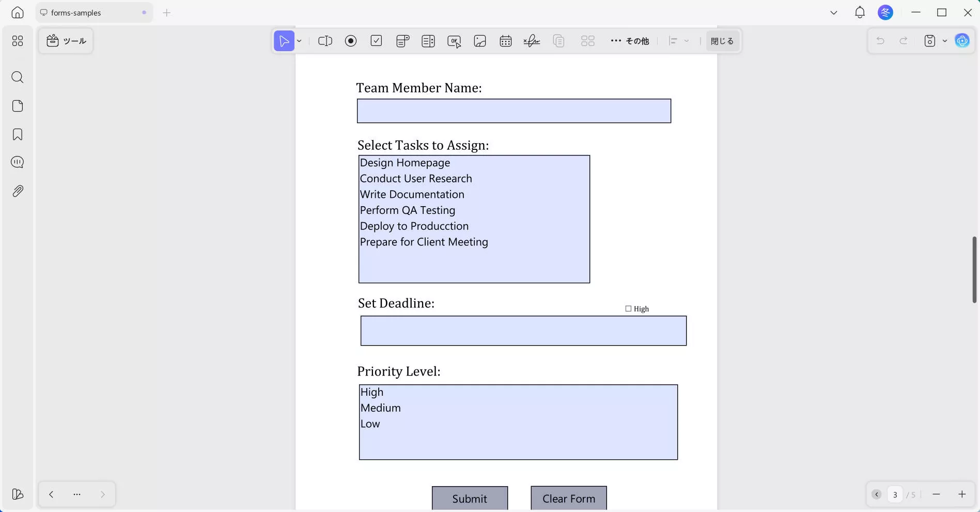Click the vertical document scrollbar
The height and width of the screenshot is (512, 980).
pyautogui.click(x=974, y=270)
